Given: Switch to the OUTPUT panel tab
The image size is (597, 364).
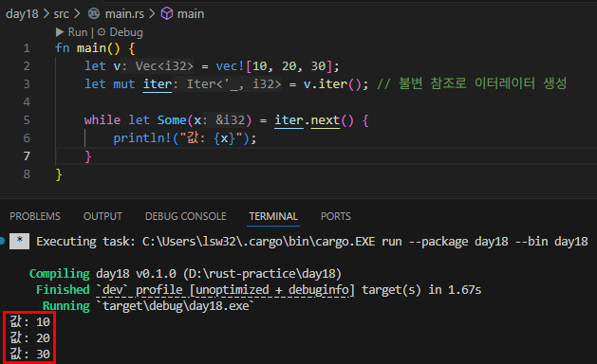Looking at the screenshot, I should [103, 216].
